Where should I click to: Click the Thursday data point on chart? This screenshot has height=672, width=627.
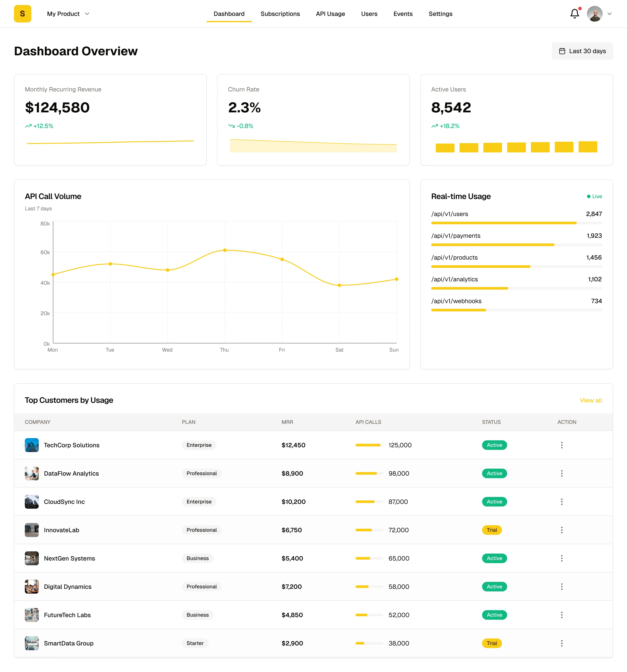click(x=225, y=250)
